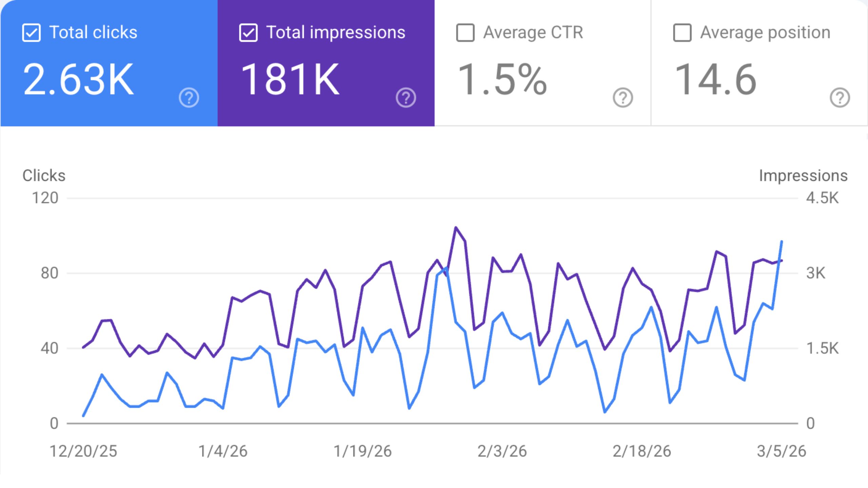Open help icon on Total clicks card
The image size is (868, 488).
click(189, 98)
